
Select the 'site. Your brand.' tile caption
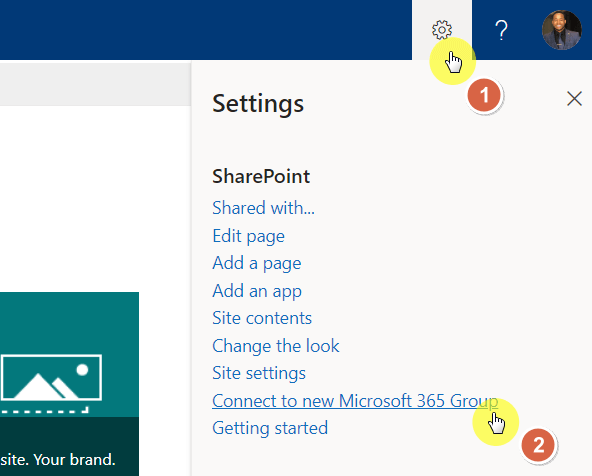[x=58, y=460]
